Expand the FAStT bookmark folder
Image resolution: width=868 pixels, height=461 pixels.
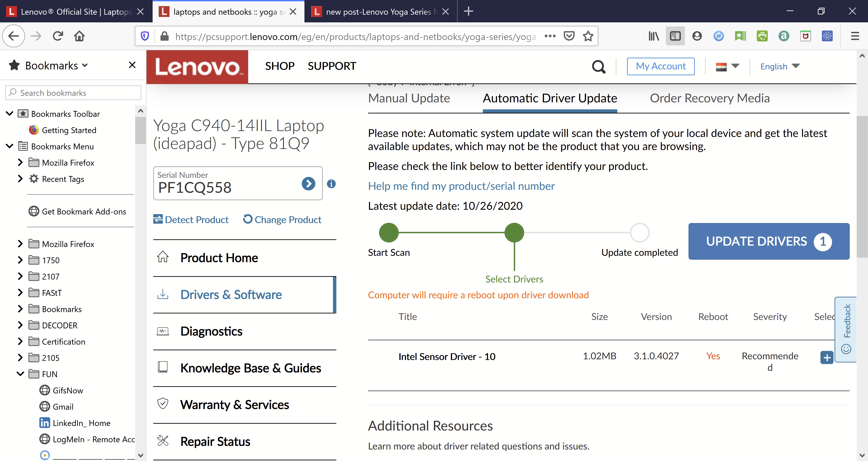[20, 292]
